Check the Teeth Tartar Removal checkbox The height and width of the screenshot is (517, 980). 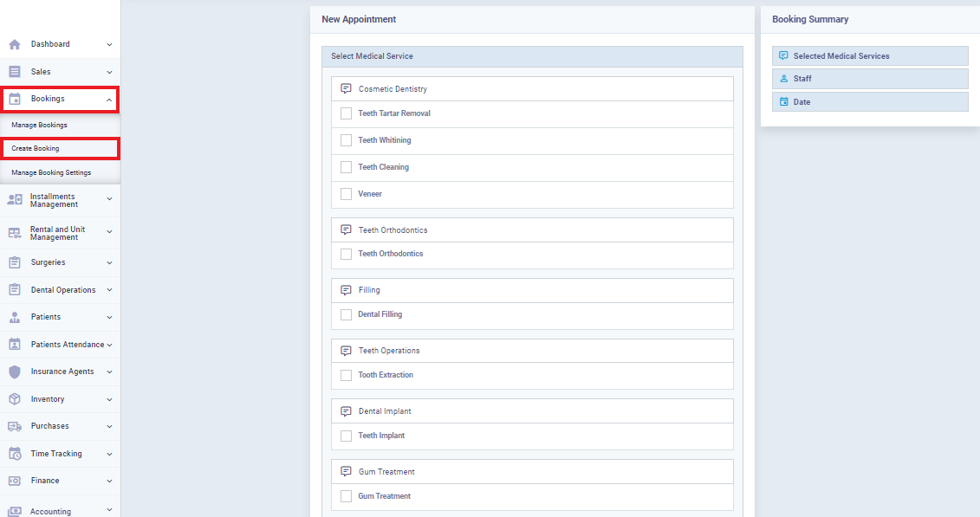pos(346,113)
